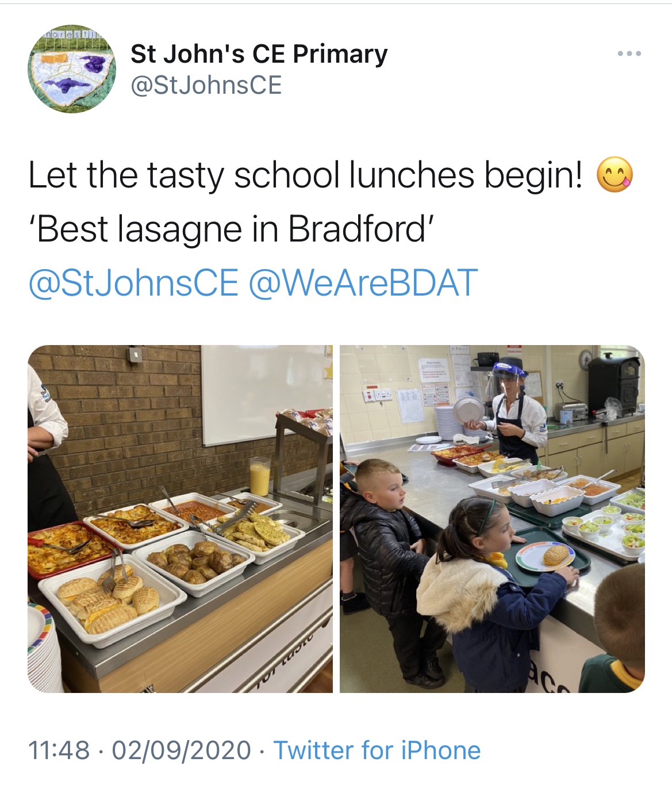
Task: Select the tasty school lunches tweet text
Action: pos(305,175)
